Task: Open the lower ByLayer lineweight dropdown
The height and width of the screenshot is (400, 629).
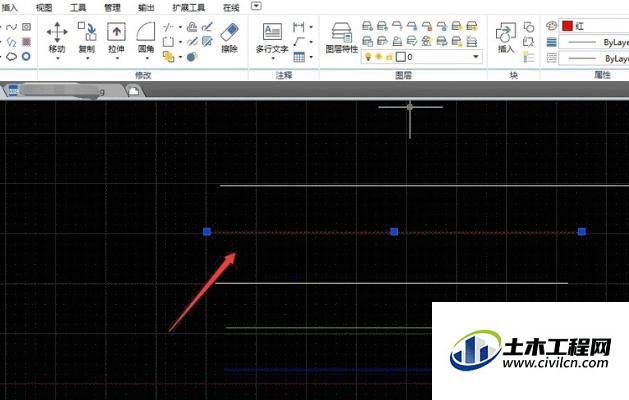Action: [594, 58]
